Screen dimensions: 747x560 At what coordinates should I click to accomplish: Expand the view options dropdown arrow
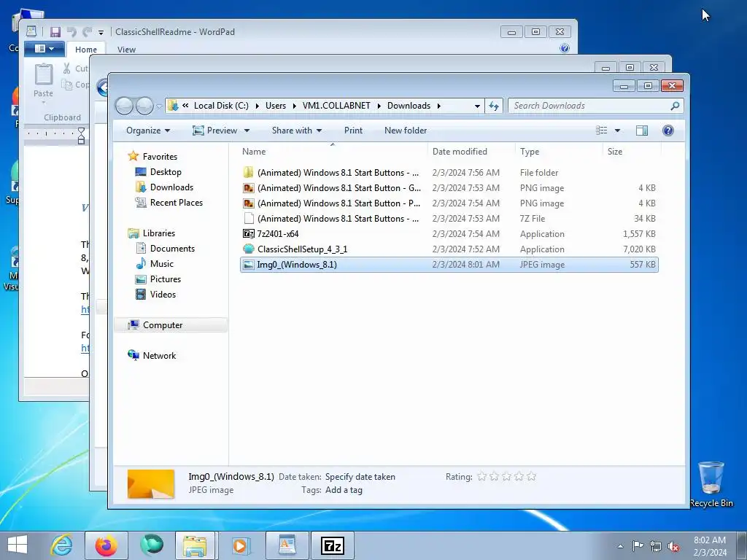(617, 131)
